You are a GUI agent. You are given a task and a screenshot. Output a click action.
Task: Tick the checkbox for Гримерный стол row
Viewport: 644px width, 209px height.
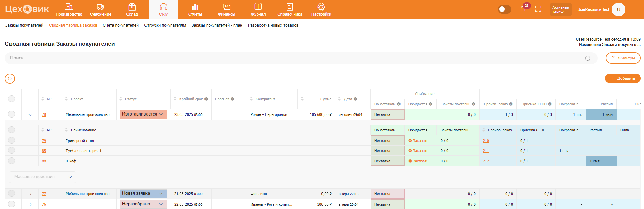pyautogui.click(x=12, y=140)
